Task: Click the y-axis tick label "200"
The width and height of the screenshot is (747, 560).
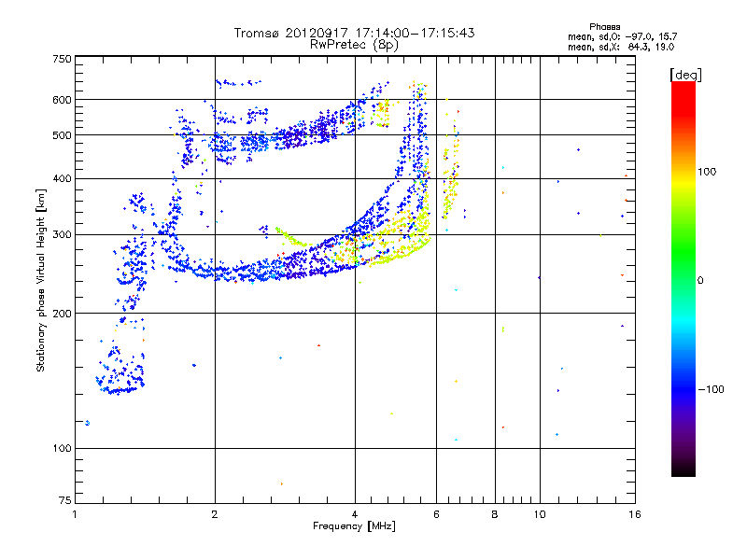Action: click(62, 314)
